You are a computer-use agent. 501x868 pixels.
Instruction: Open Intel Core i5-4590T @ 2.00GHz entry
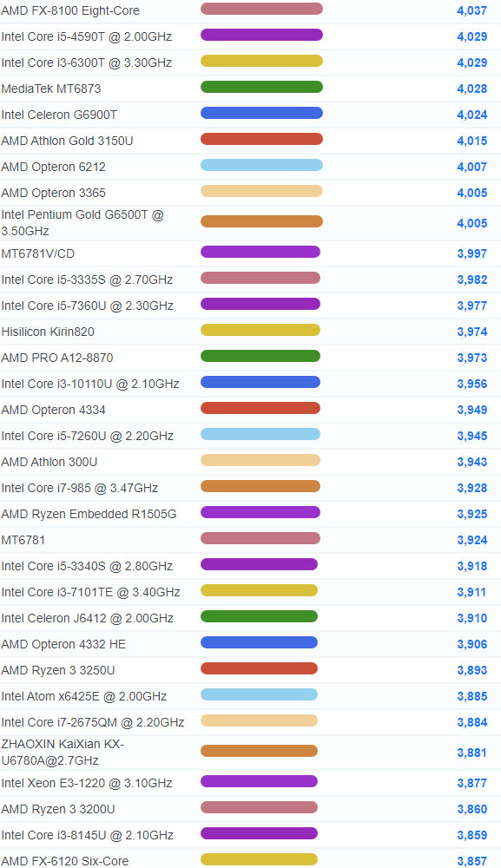[x=86, y=36]
